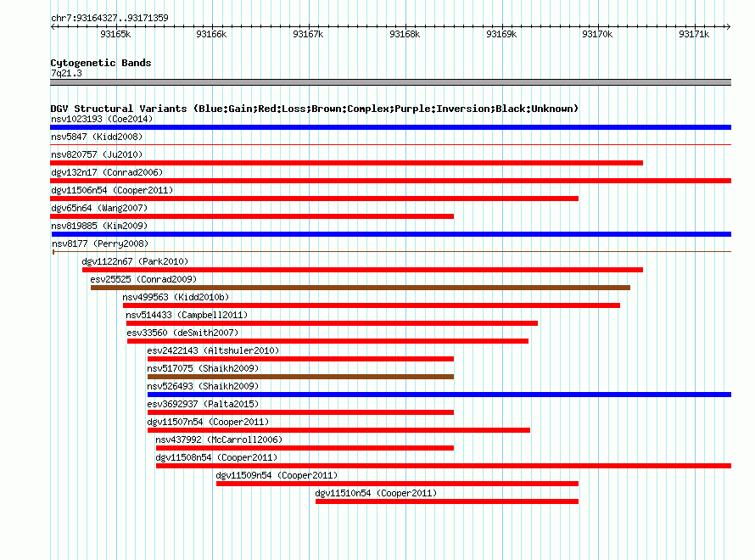Click the 93165k ruler tick label

115,34
